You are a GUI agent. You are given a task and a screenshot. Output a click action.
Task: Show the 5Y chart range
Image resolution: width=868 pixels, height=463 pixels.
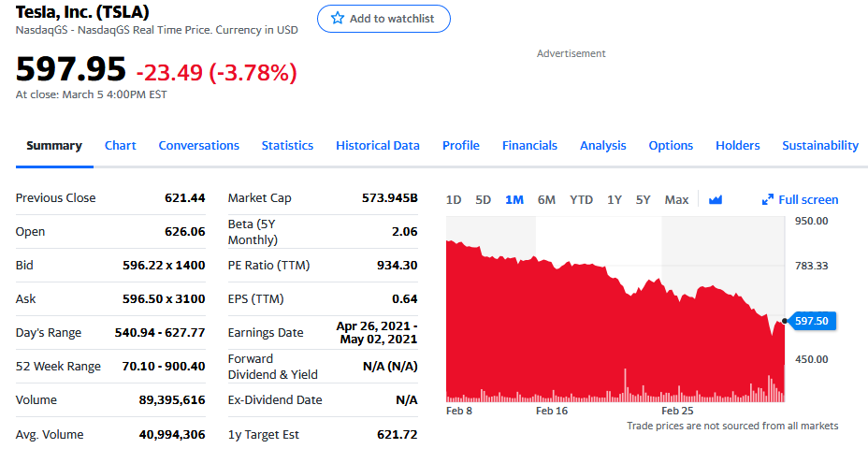pos(643,199)
